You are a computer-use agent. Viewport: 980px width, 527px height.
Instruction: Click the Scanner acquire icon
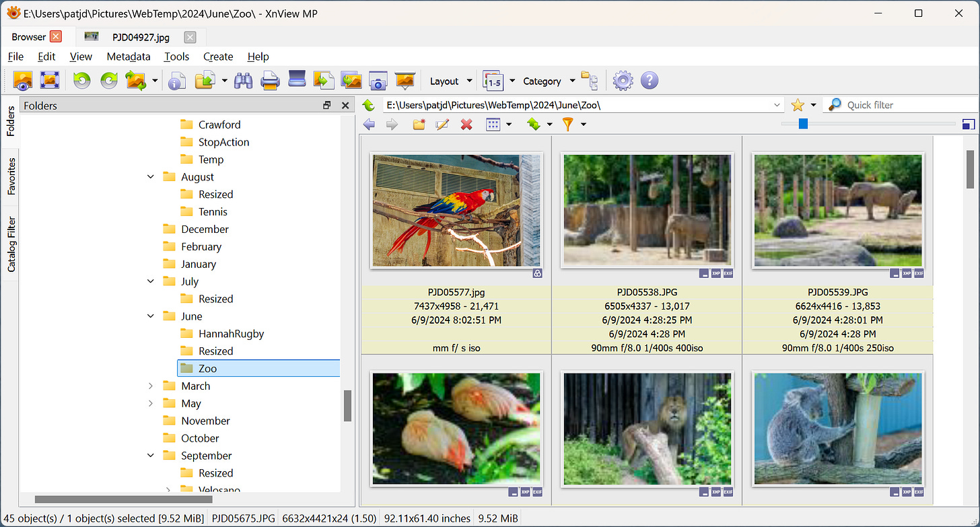[297, 79]
